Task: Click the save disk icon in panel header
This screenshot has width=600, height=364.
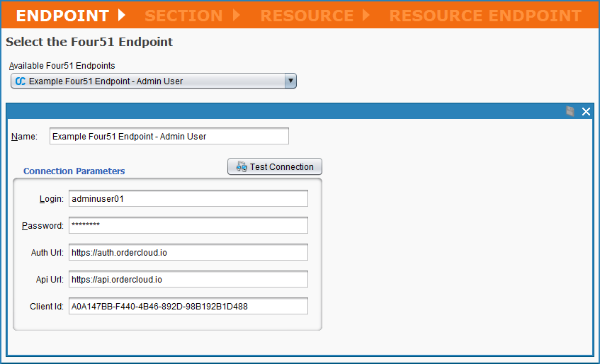Action: coord(570,111)
